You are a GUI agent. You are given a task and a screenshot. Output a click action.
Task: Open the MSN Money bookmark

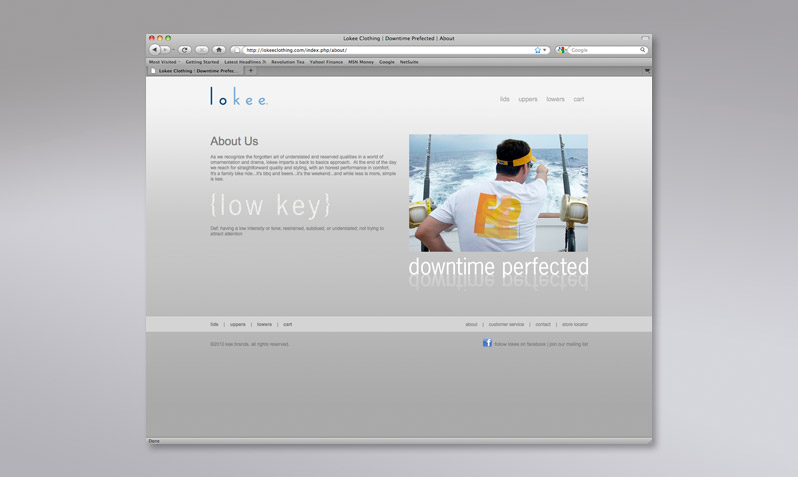361,62
